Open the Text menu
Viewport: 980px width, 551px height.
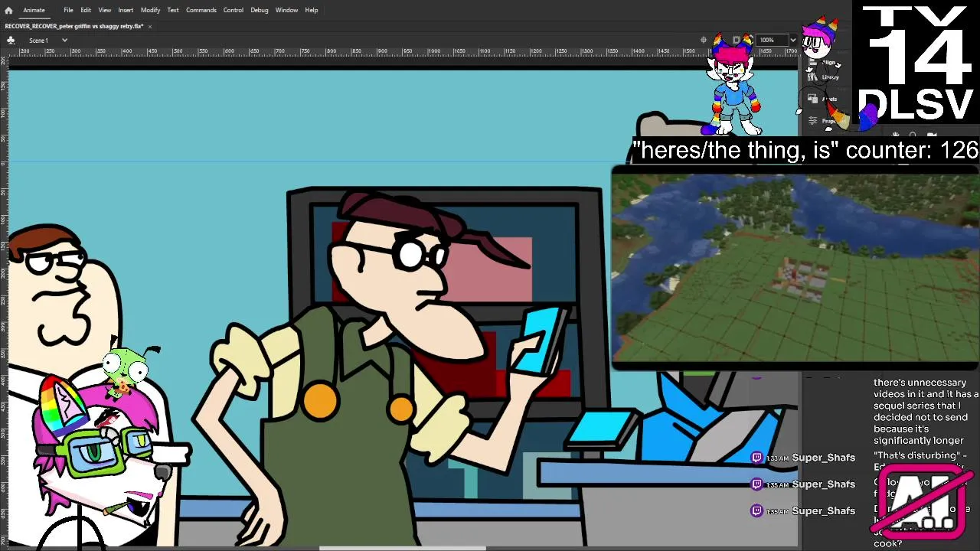click(x=173, y=10)
